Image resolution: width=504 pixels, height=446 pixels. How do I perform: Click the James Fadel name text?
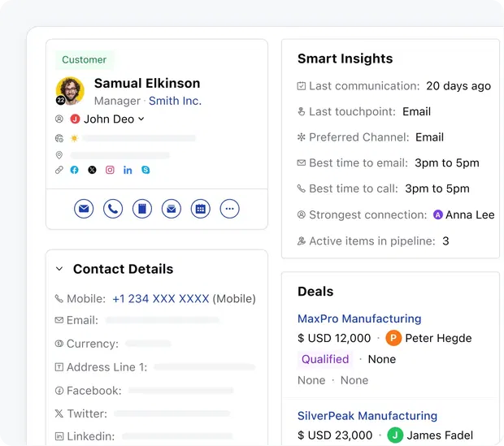440,435
